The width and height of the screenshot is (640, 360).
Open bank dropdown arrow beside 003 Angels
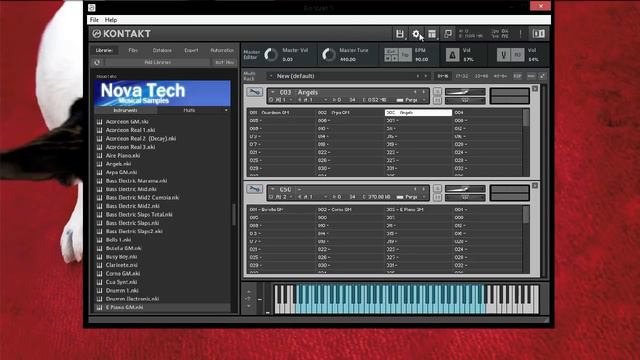(x=273, y=92)
